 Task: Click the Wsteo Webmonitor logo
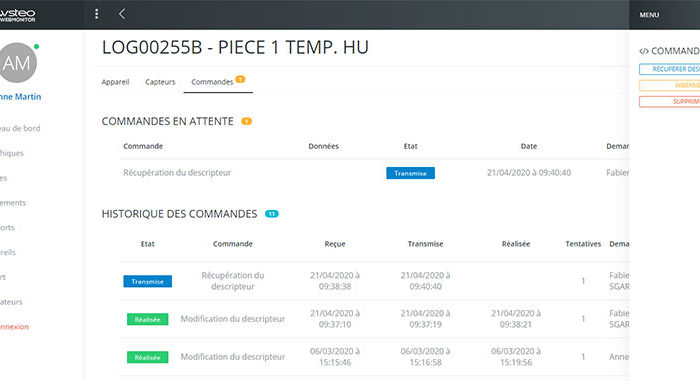tap(17, 15)
